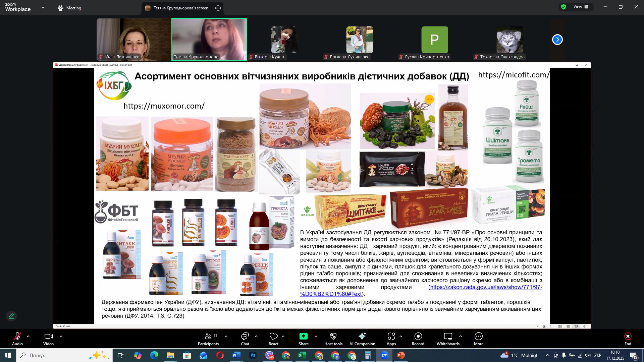Unmute microphone with the Audio button

(17, 339)
